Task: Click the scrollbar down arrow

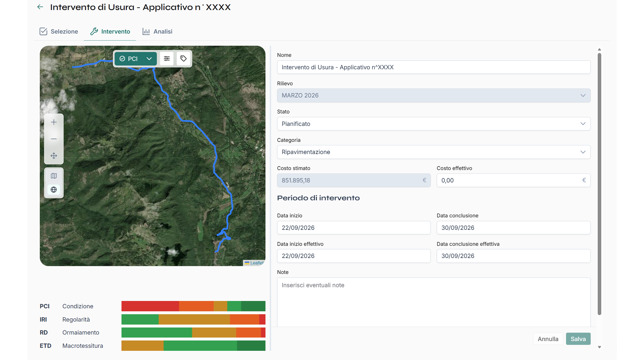Action: [599, 347]
